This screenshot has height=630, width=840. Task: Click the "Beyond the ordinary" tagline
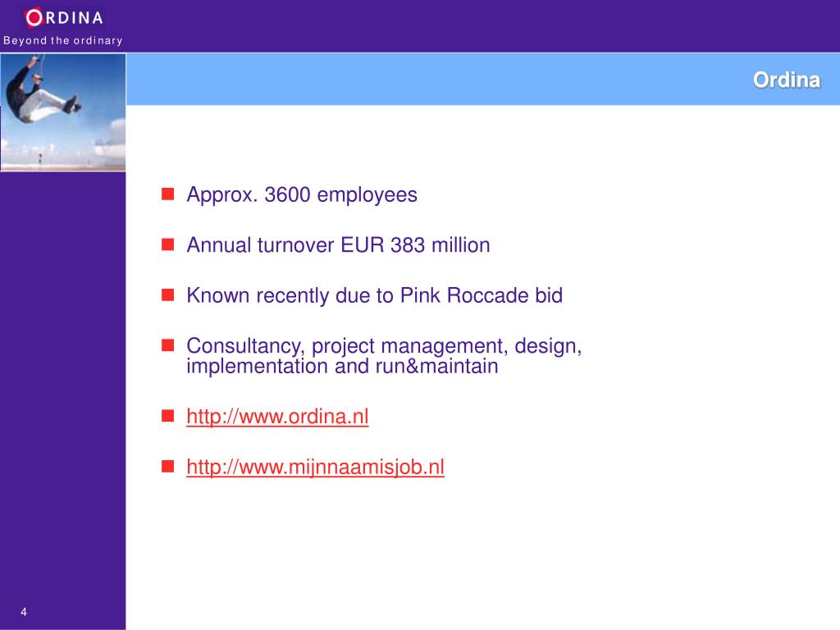(x=62, y=41)
